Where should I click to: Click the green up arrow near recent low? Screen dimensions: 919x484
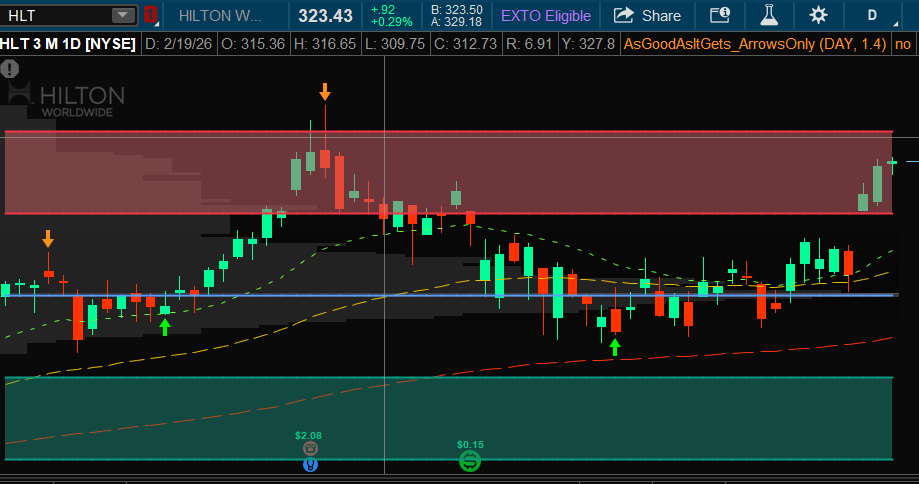coord(615,347)
